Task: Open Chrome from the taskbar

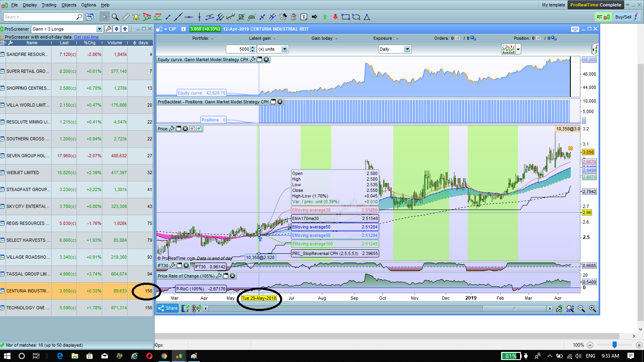Action: pyautogui.click(x=164, y=356)
